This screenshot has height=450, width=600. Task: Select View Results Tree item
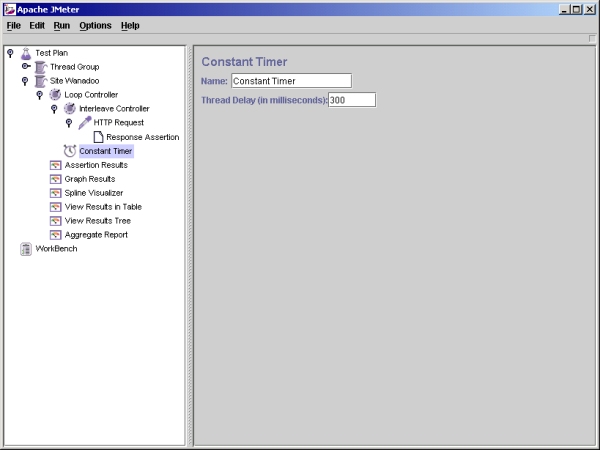[x=97, y=221]
